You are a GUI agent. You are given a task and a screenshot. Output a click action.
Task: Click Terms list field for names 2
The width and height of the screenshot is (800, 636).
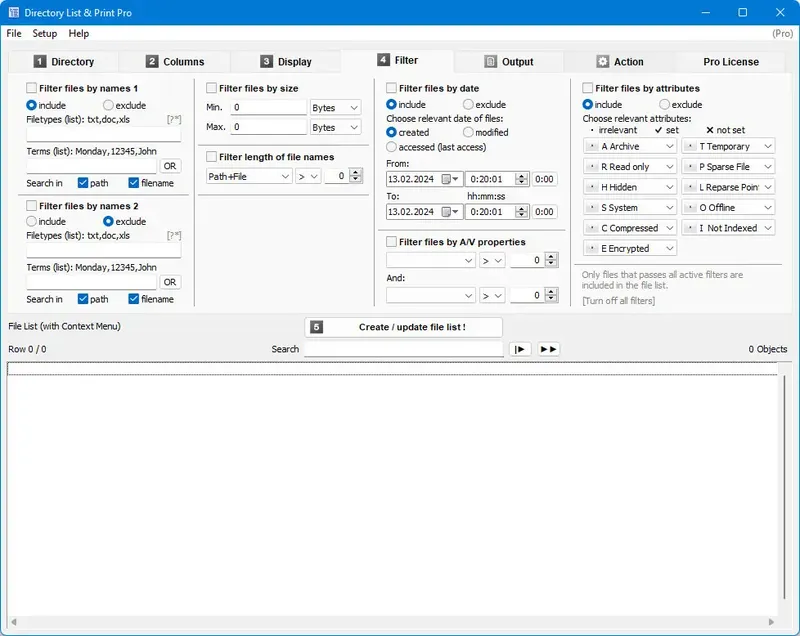pyautogui.click(x=91, y=282)
